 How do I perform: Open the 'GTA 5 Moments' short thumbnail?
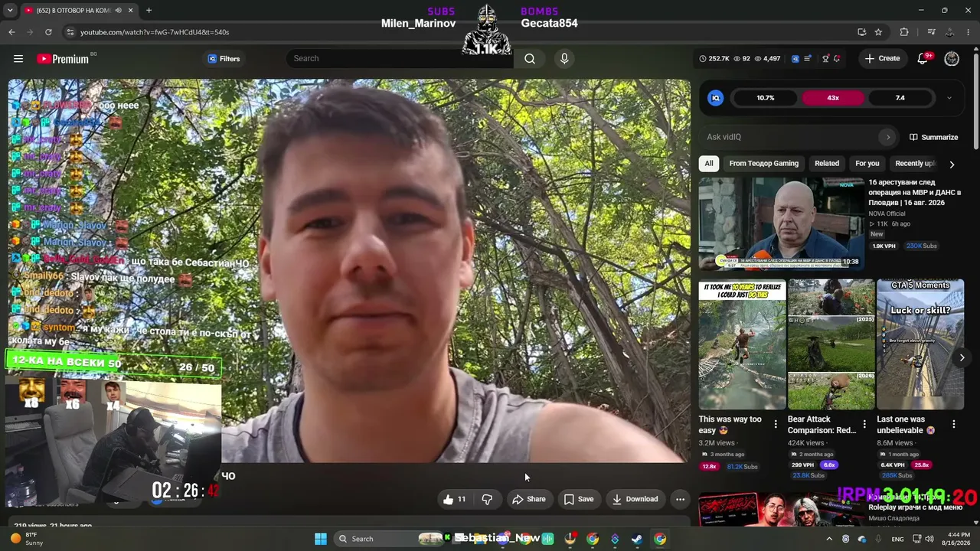click(x=920, y=344)
